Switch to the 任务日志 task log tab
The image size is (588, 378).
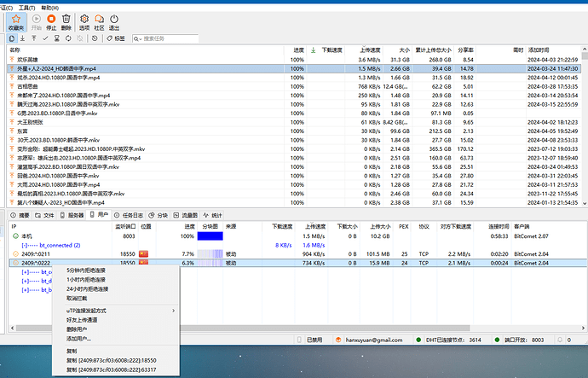tap(129, 215)
